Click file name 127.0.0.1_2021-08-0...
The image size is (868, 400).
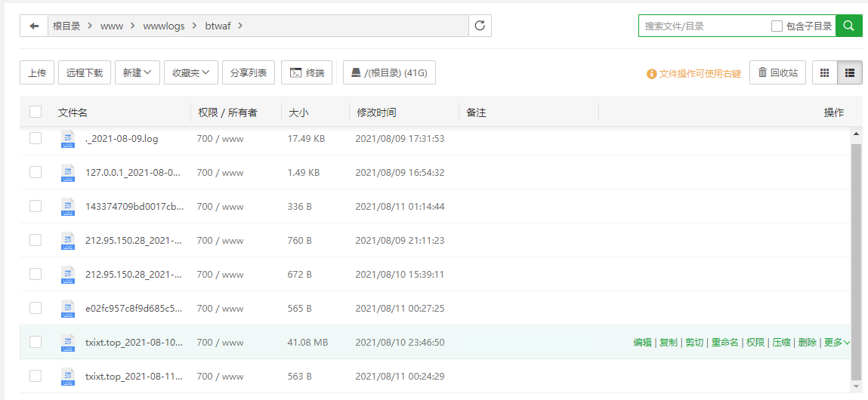pos(133,173)
